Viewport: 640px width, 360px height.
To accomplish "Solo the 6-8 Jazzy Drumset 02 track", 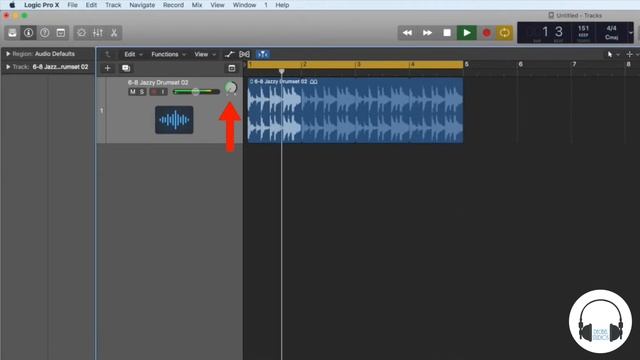I will pyautogui.click(x=141, y=92).
